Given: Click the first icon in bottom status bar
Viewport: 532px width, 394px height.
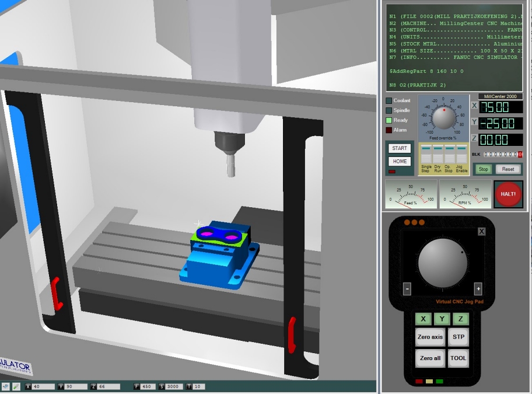Looking at the screenshot, I should click(5, 386).
